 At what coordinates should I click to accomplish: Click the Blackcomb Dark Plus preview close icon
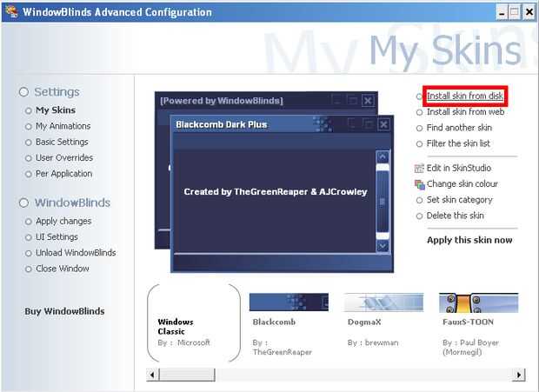[383, 124]
